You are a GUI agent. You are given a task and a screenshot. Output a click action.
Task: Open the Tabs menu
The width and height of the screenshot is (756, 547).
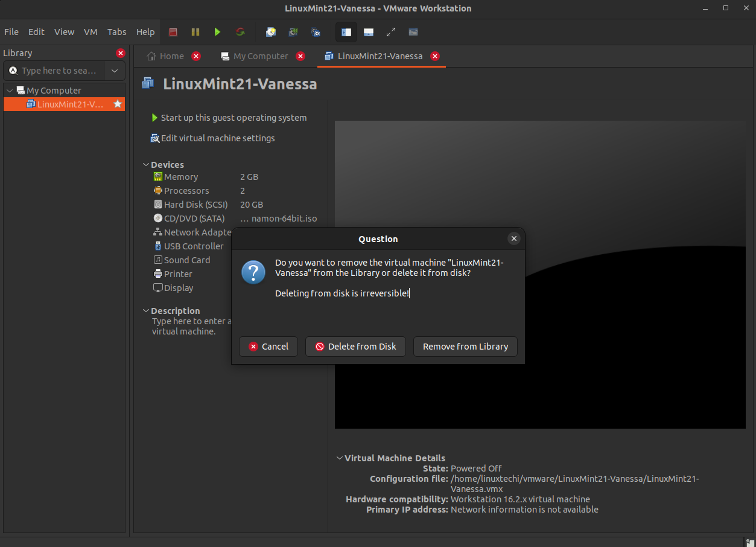[117, 32]
